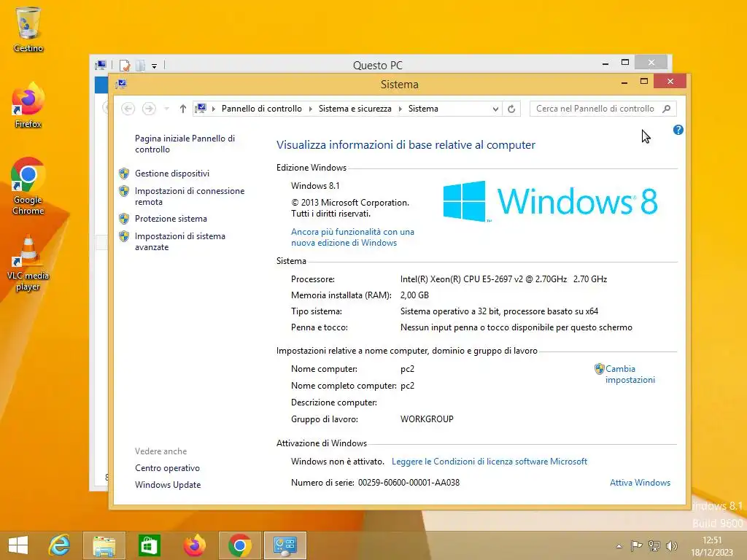Click the Sistema breadcrumb segment
Viewport: 747px width, 560px height.
coord(423,109)
